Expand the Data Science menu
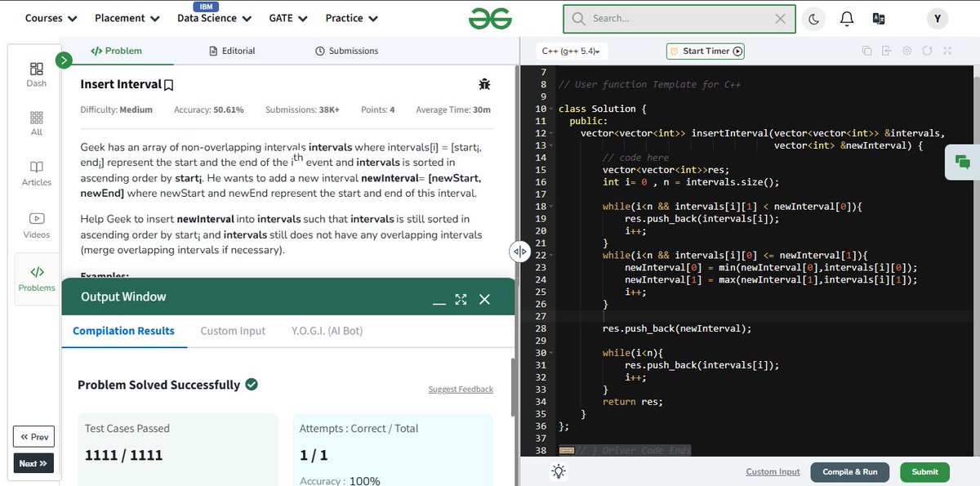 tap(214, 18)
